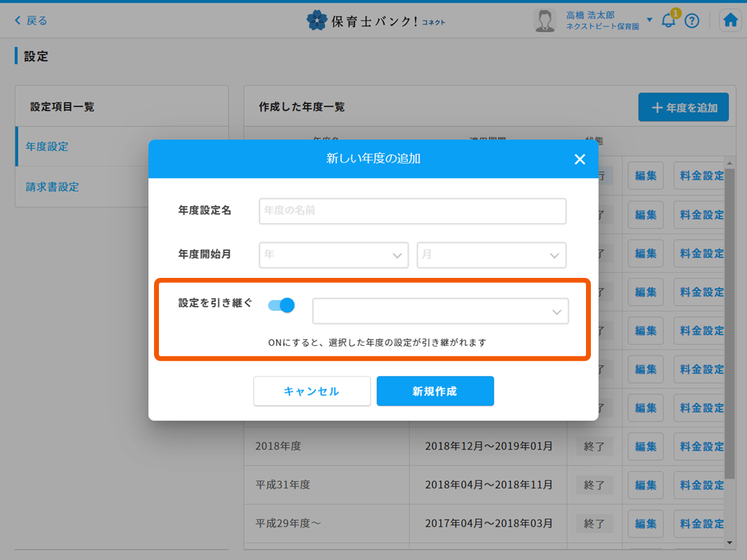Select 年度設定 in settings list

click(48, 146)
